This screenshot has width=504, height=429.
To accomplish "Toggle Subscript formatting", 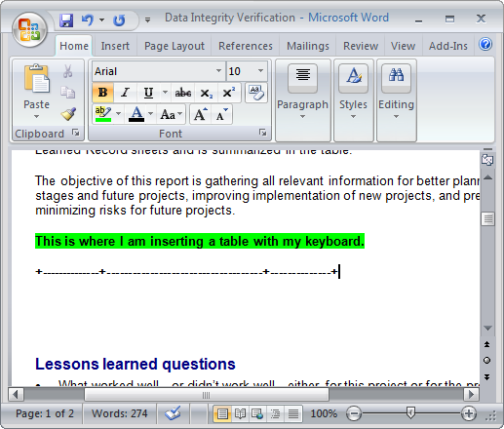I will click(206, 93).
